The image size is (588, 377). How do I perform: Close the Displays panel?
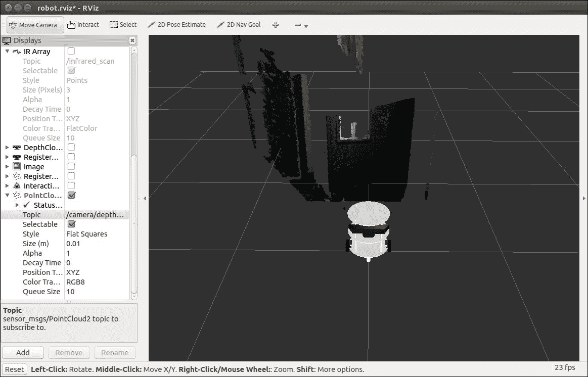[132, 40]
